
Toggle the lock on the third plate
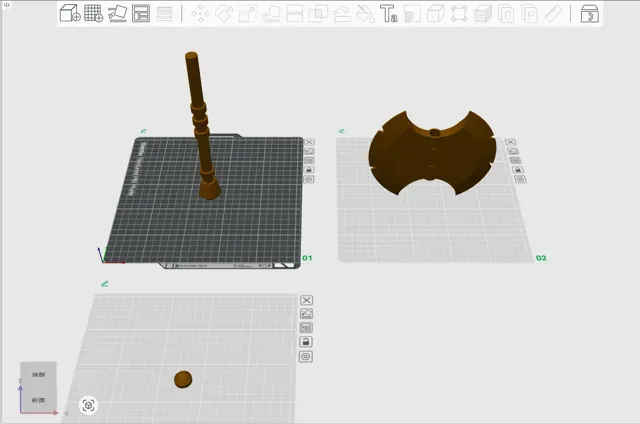pos(306,342)
